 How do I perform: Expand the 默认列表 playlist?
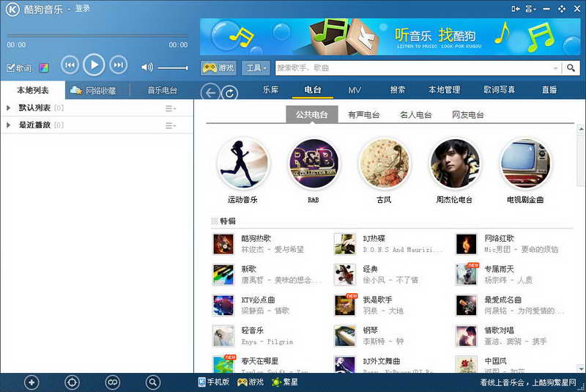point(9,108)
